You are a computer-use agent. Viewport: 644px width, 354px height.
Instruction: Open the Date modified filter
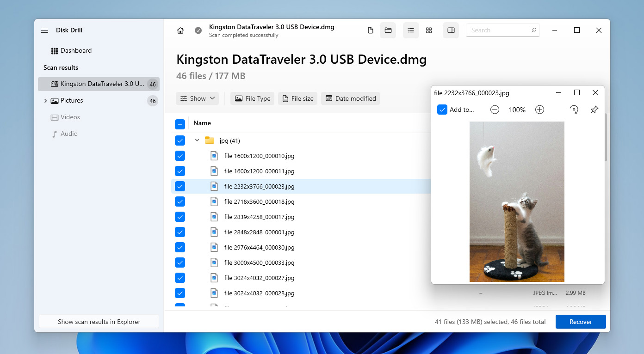pos(350,98)
